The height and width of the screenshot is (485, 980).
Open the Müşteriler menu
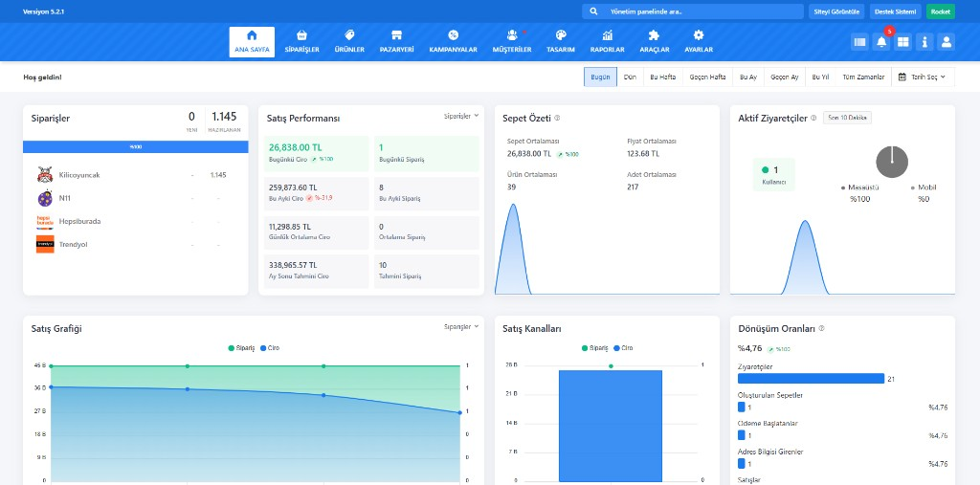[x=512, y=42]
